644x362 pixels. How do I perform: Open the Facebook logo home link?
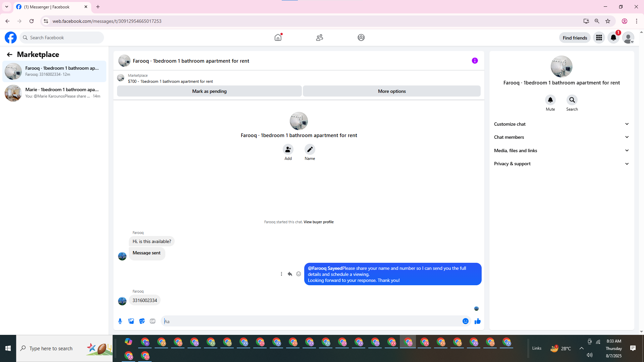[x=11, y=38]
